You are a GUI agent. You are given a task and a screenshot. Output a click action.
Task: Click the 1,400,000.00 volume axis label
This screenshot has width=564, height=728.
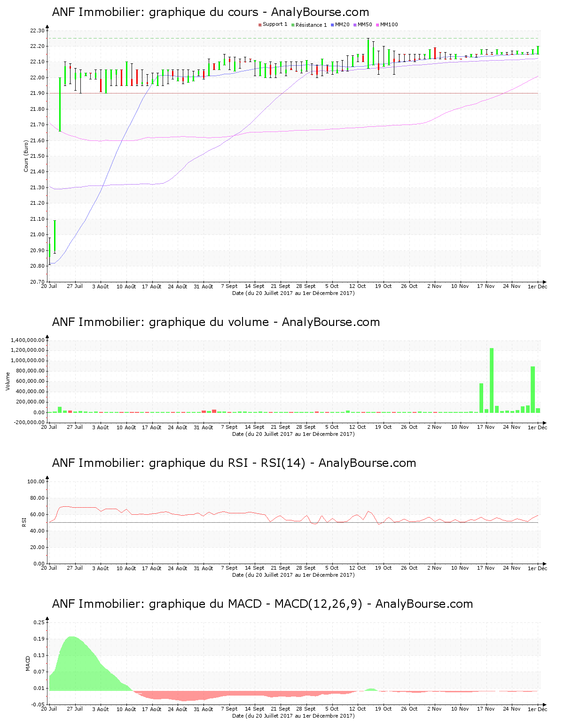click(x=28, y=340)
